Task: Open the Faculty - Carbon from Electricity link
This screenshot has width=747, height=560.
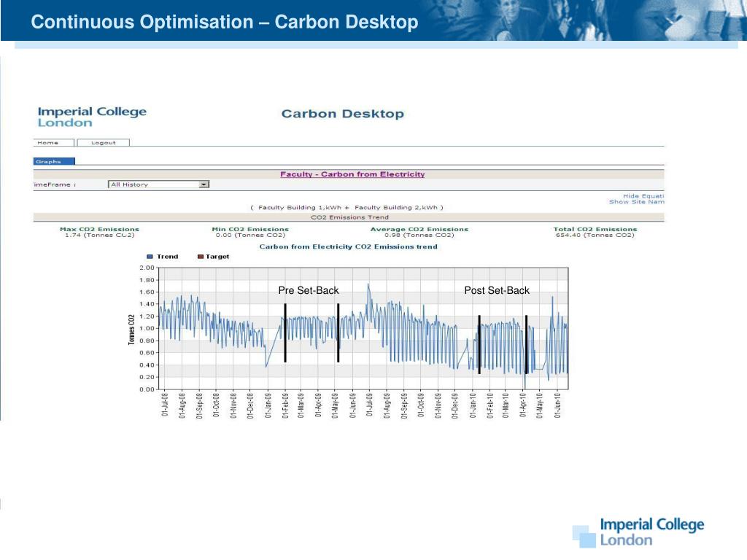Action: pos(352,174)
